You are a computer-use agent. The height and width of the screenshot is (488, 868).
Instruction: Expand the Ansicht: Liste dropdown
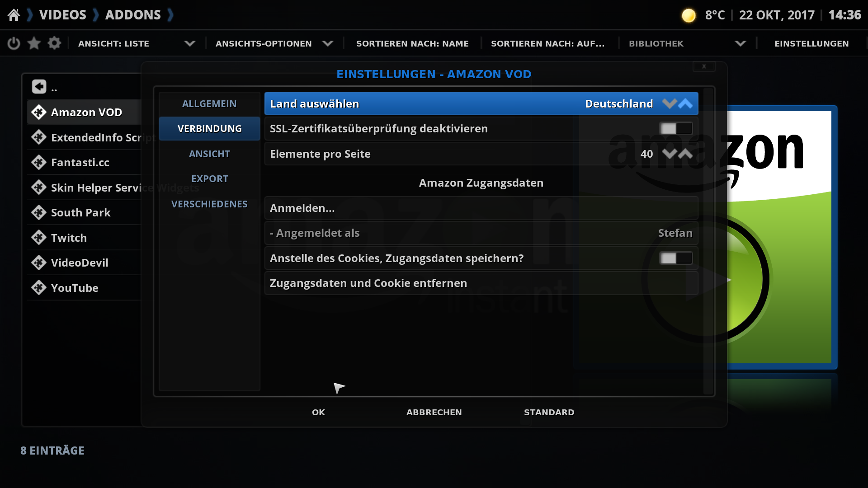[190, 43]
